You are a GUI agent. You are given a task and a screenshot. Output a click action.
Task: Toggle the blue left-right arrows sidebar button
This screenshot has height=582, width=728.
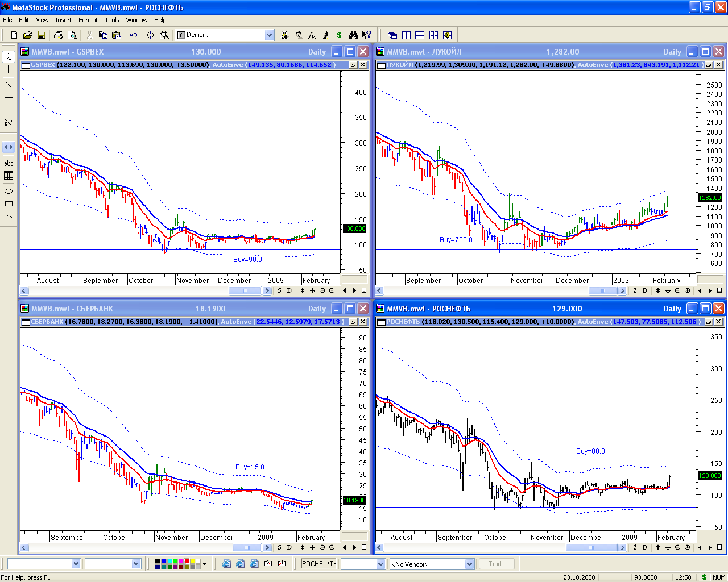[x=9, y=147]
